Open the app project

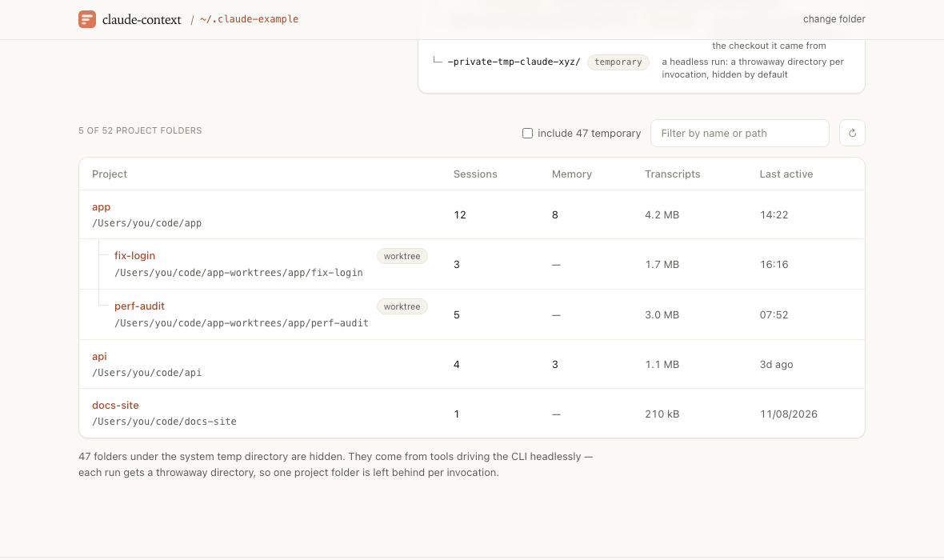pyautogui.click(x=101, y=206)
